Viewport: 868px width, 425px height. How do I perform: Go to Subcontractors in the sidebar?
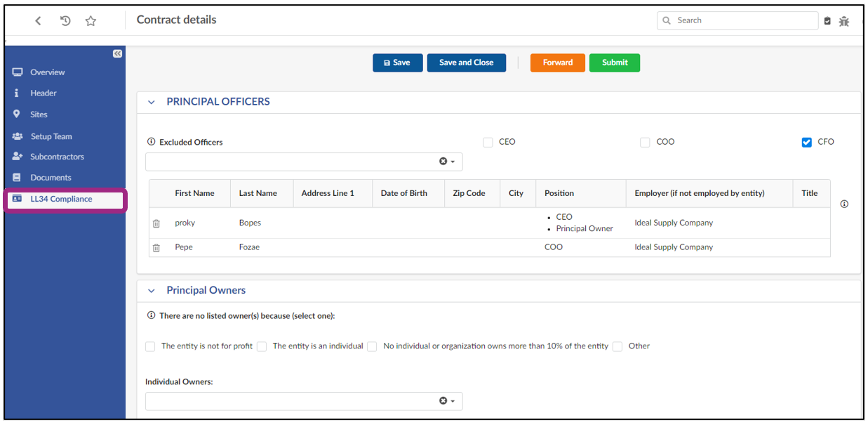tap(57, 157)
